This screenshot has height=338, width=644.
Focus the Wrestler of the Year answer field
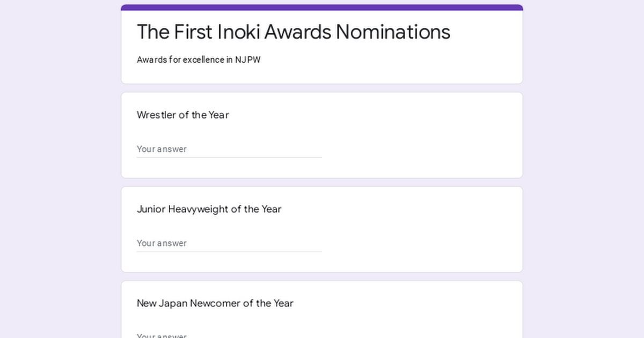pyautogui.click(x=229, y=149)
